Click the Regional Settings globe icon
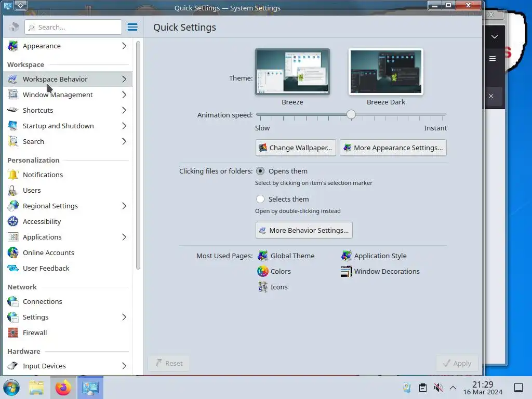 [13, 206]
